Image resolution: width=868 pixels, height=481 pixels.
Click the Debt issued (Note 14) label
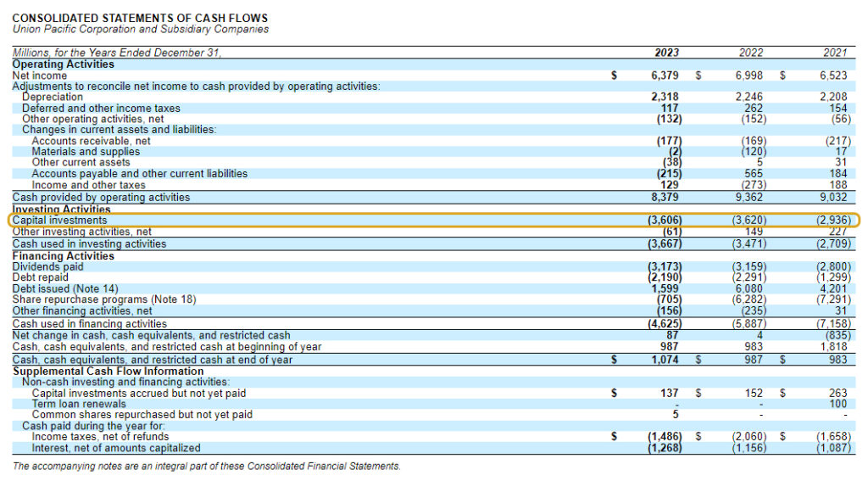click(x=65, y=288)
